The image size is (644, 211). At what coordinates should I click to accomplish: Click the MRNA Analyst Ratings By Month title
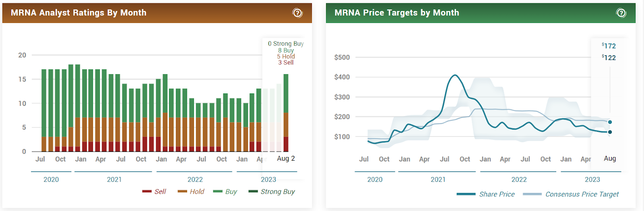point(78,13)
